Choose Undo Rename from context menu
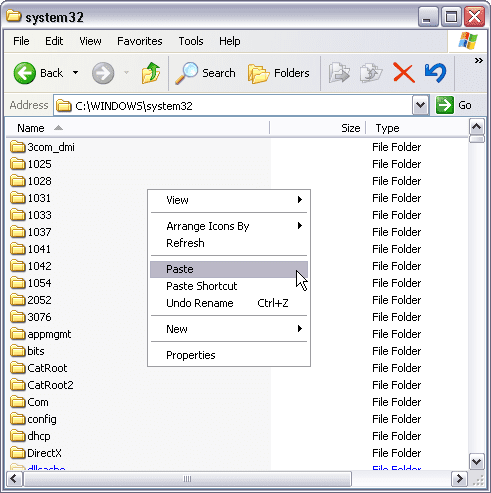The height and width of the screenshot is (493, 491). click(229, 303)
